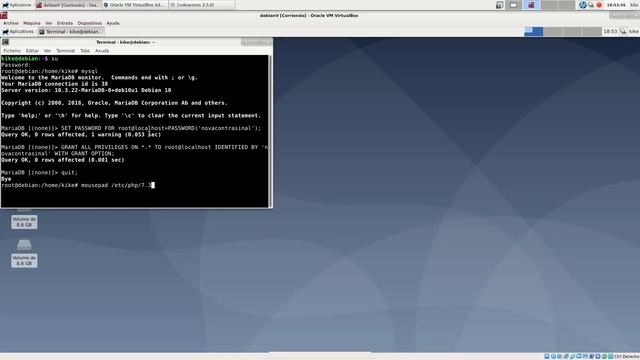Open Terminal Ficheiro menu
The height and width of the screenshot is (360, 640).
(x=12, y=51)
